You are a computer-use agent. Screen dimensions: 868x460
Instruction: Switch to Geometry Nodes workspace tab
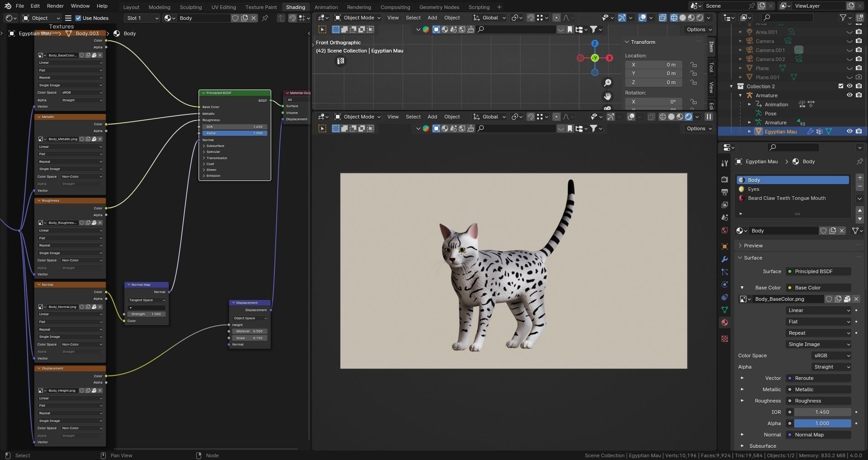pyautogui.click(x=439, y=7)
